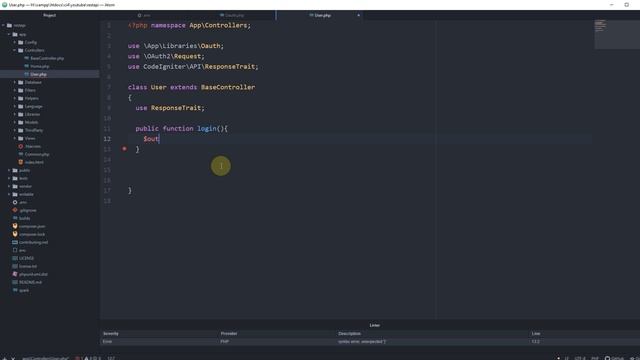Screen dimensions: 640x360
Task: Close the User.php tab via modified dot
Action: (x=359, y=16)
